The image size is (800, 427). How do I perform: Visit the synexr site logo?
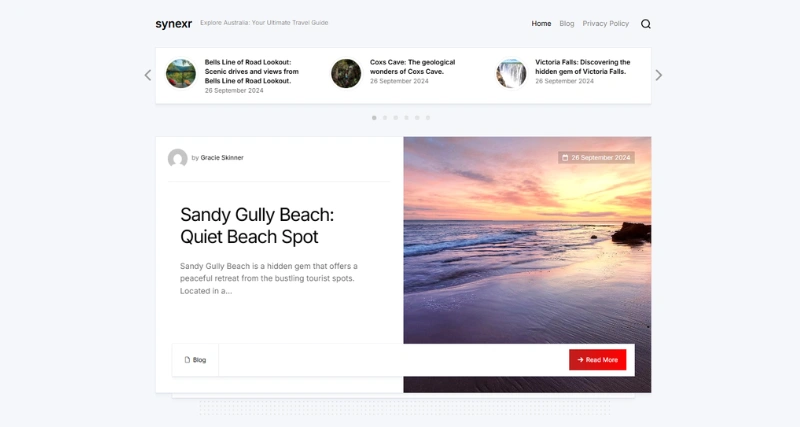tap(173, 23)
